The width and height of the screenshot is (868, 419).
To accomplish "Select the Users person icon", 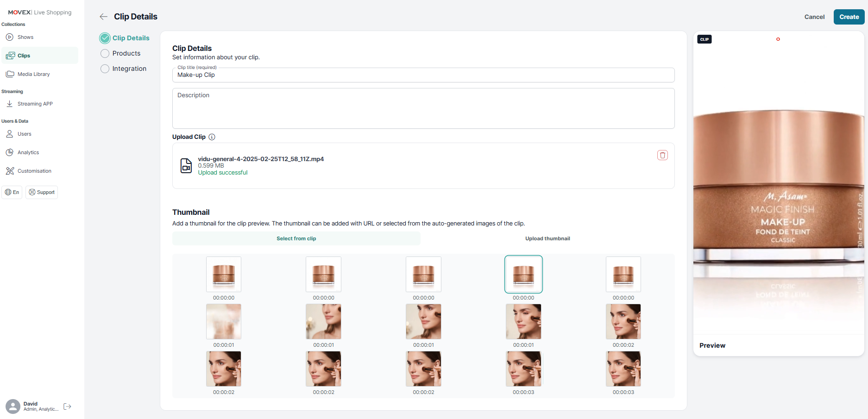I will pyautogui.click(x=9, y=134).
